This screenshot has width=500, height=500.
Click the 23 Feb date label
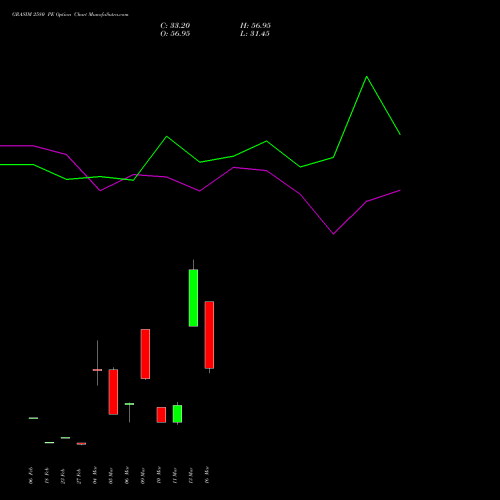(63, 475)
